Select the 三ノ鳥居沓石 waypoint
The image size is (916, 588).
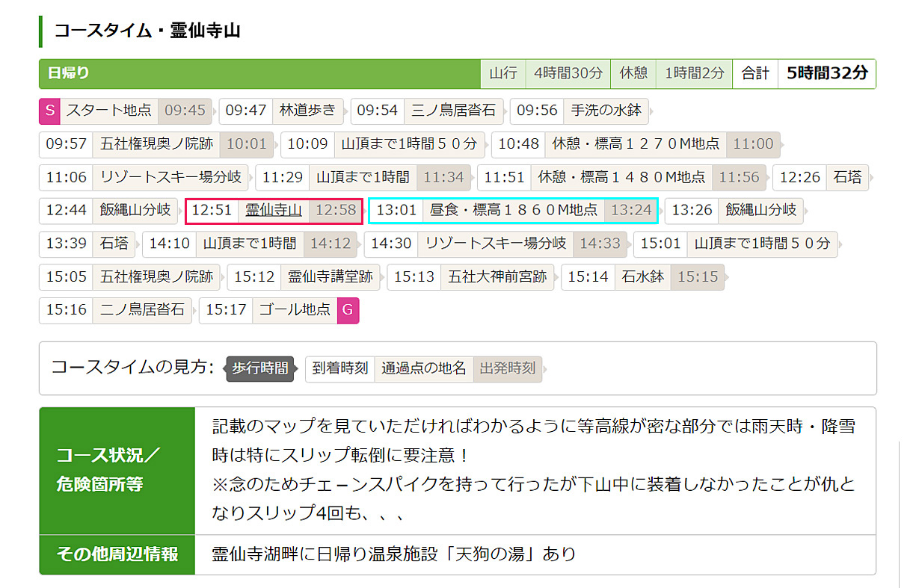(454, 111)
